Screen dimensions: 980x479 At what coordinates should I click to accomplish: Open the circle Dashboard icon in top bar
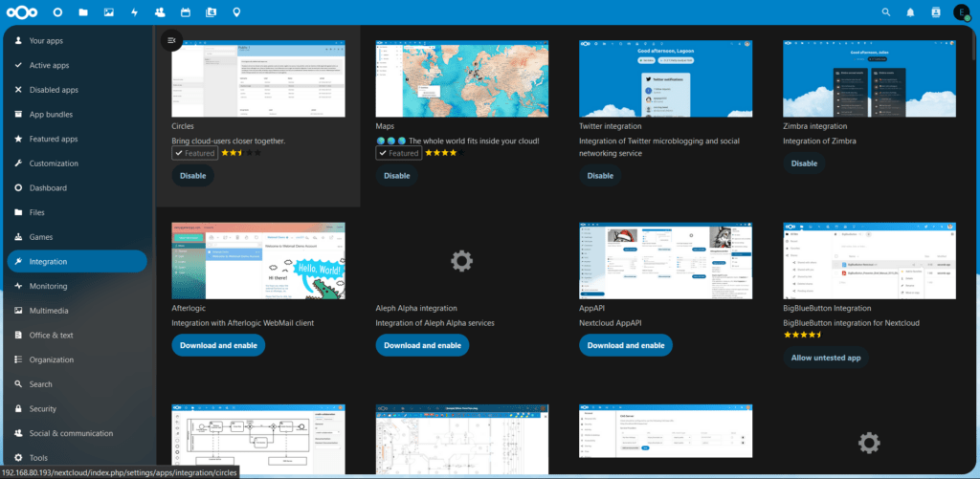click(x=57, y=12)
